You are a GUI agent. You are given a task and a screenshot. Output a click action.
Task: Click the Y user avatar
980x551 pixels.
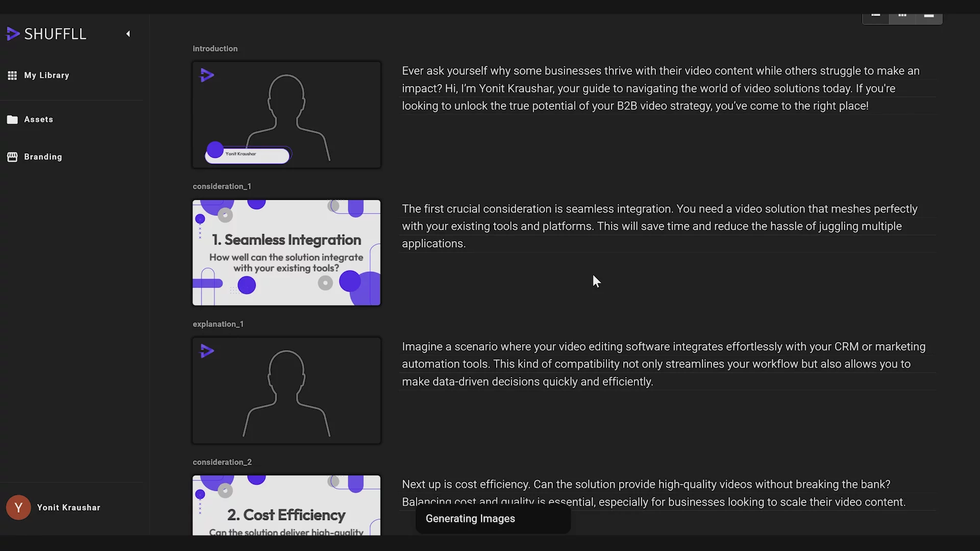[x=18, y=507]
